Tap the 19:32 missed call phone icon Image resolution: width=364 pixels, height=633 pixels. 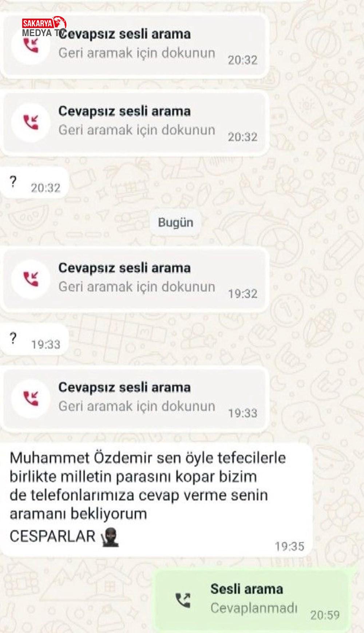31,279
